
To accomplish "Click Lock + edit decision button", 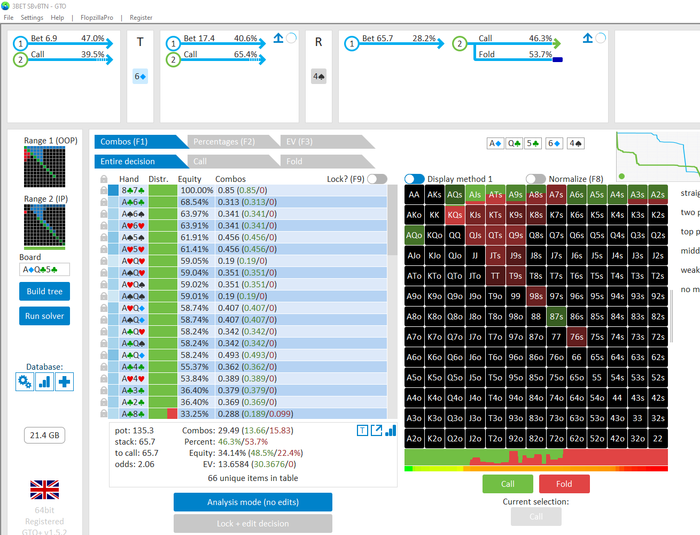I will click(253, 523).
